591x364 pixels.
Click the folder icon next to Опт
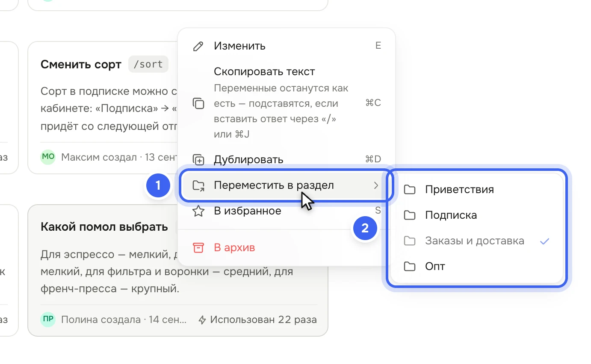coord(410,267)
